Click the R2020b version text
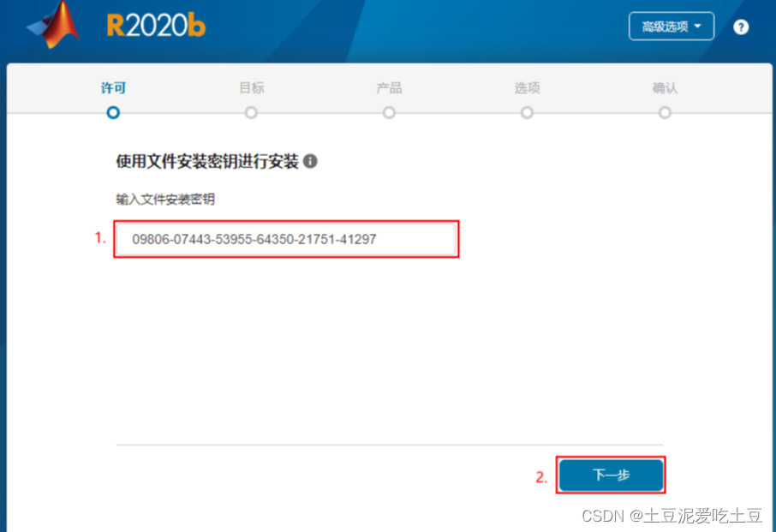Screen dimensions: 776x532 [x=156, y=25]
